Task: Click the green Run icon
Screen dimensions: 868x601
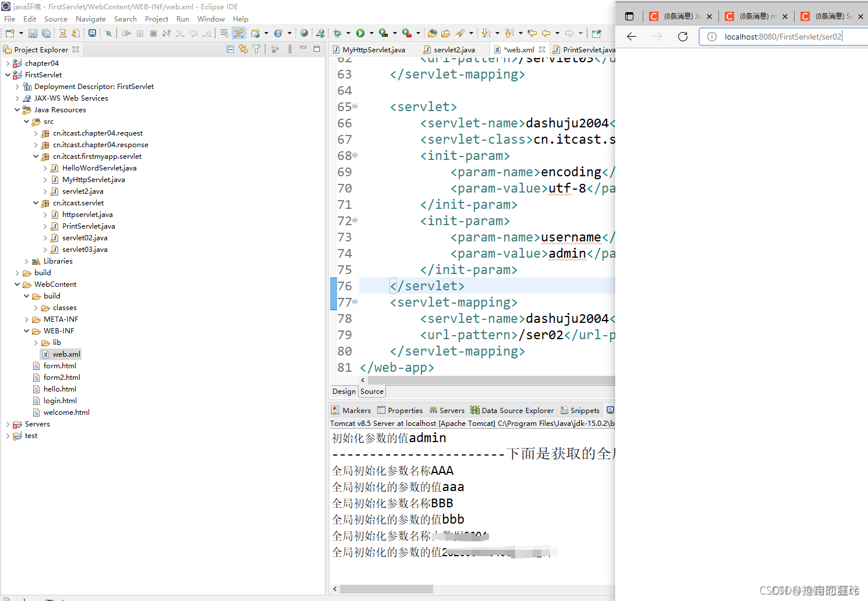Action: coord(360,33)
